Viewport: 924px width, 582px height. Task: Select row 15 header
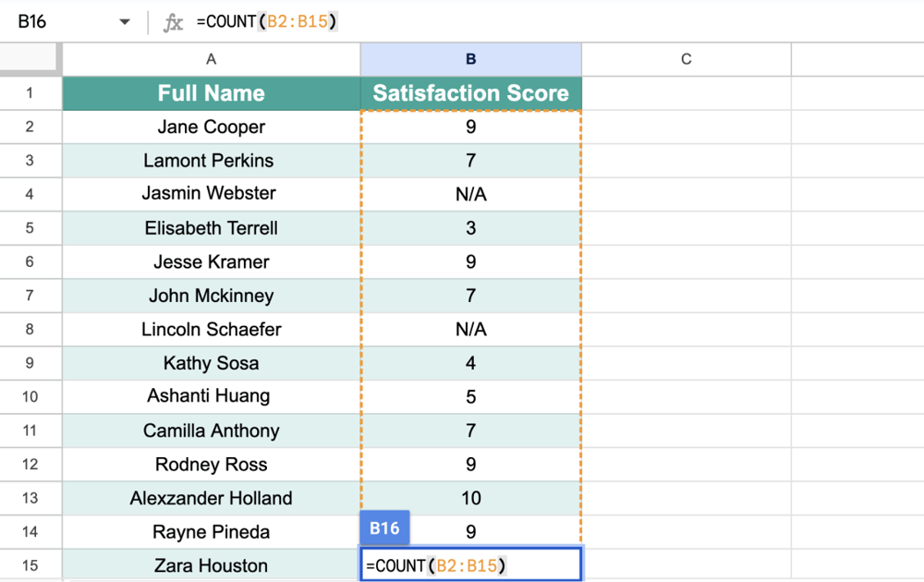click(30, 565)
